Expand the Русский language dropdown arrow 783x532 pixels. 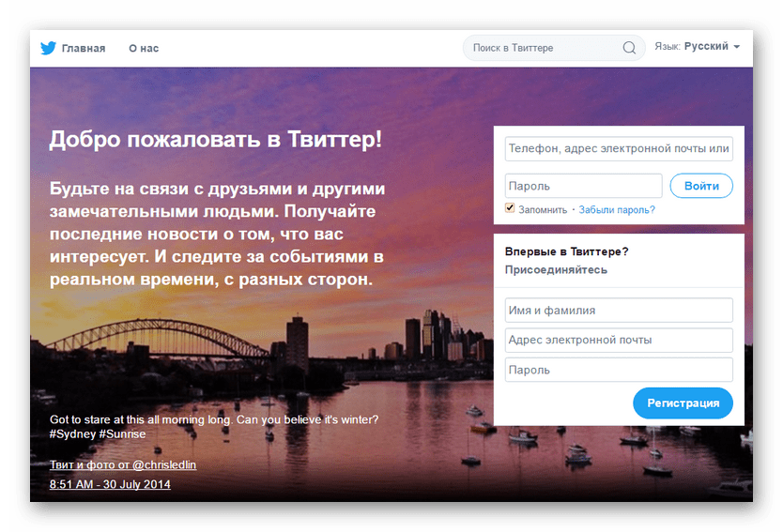coord(737,46)
